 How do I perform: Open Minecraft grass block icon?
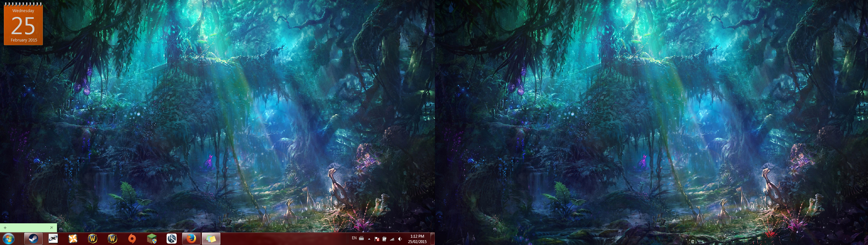pyautogui.click(x=152, y=239)
